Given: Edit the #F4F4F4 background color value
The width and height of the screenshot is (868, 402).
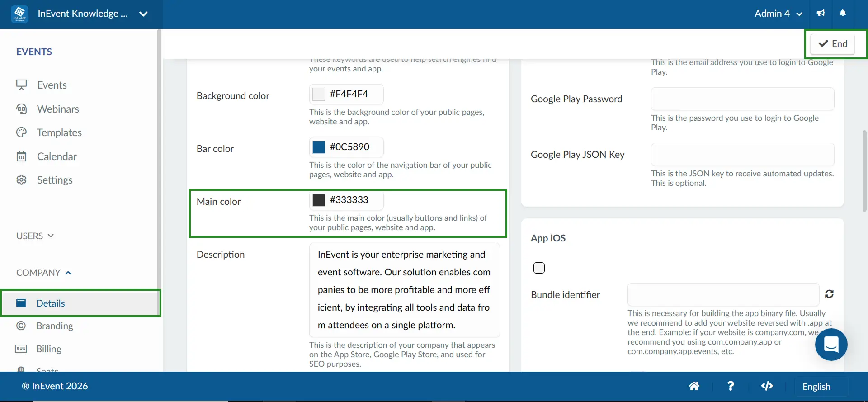Looking at the screenshot, I should tap(349, 94).
